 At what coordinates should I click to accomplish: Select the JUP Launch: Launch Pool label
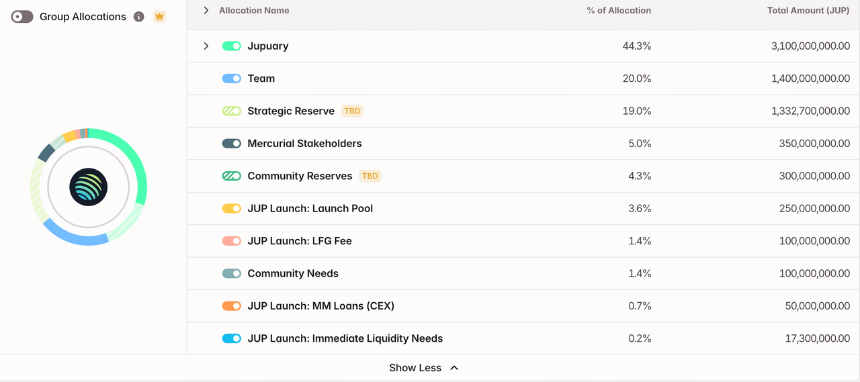pos(310,209)
